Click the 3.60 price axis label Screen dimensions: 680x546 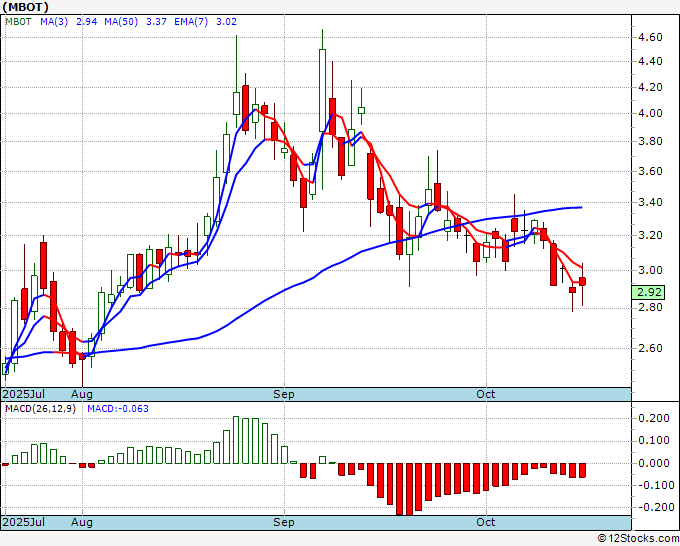(650, 171)
